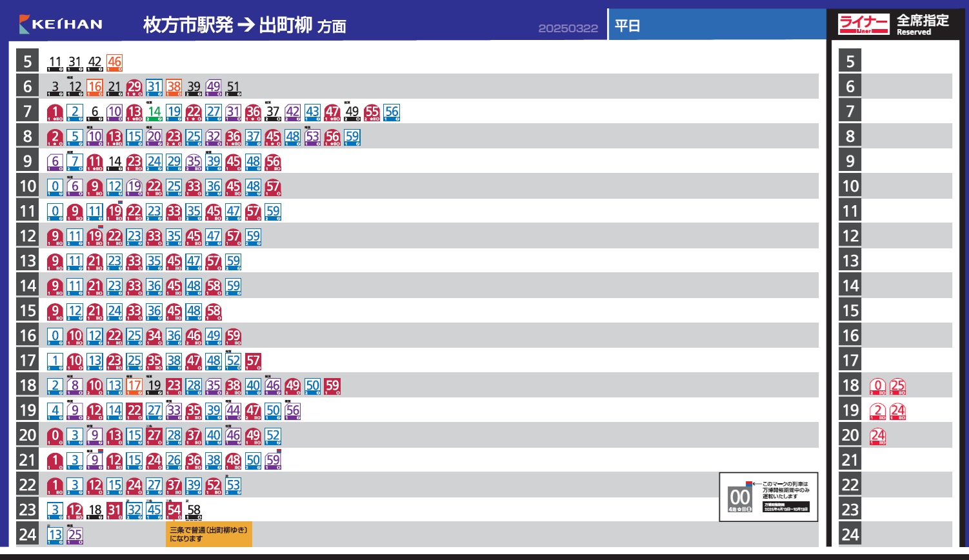
Task: Select the purple 25 departure in hour 24
Action: click(75, 535)
